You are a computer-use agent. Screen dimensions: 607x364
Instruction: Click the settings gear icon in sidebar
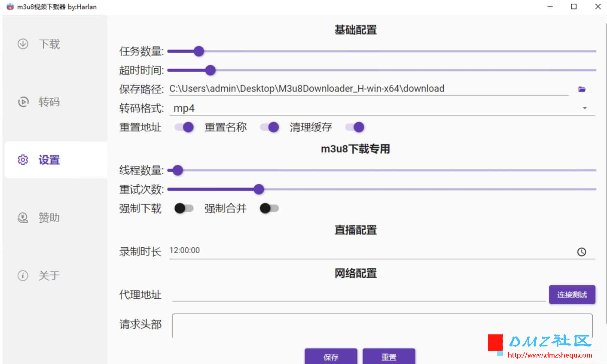(23, 160)
